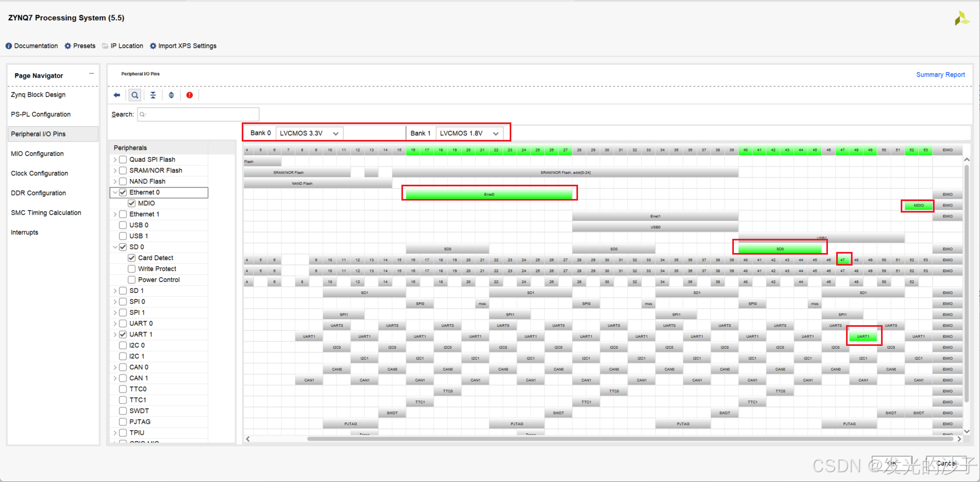980x482 pixels.
Task: Select the SWDT peripheral row
Action: coord(159,411)
